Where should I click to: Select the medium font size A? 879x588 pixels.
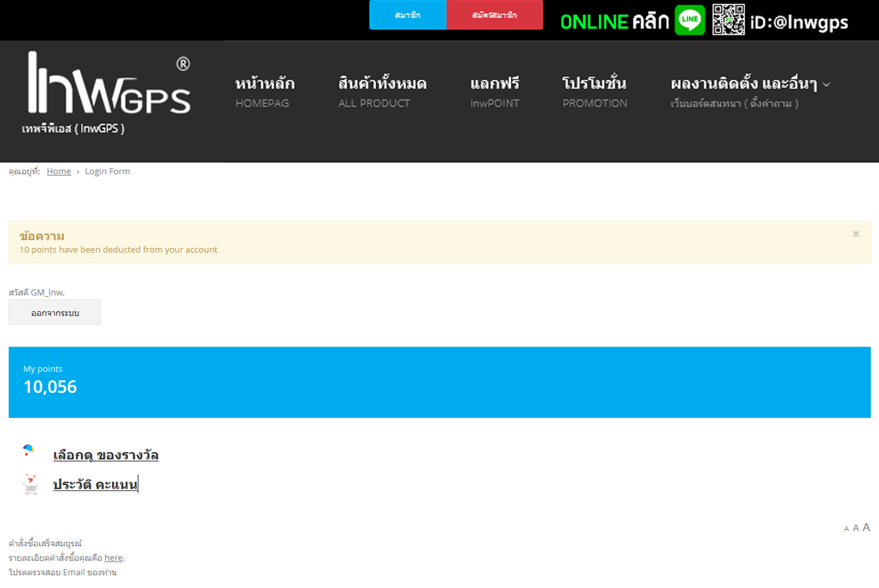pyautogui.click(x=856, y=528)
